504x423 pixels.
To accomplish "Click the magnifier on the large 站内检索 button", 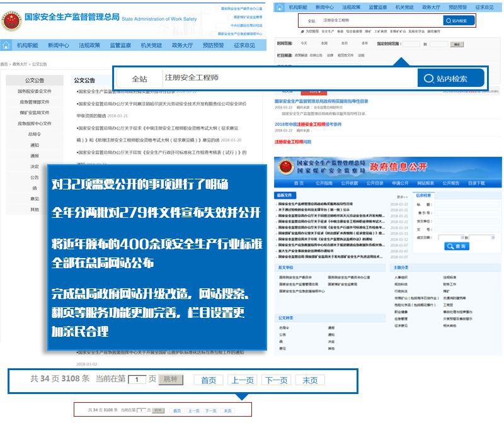I will coord(429,79).
